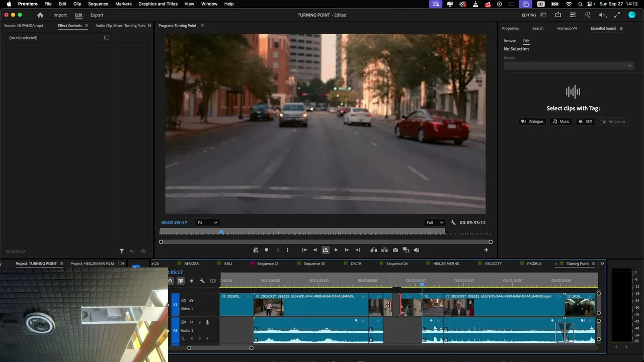Open the Fit zoom level dropdown
This screenshot has width=644, height=362.
pyautogui.click(x=207, y=223)
